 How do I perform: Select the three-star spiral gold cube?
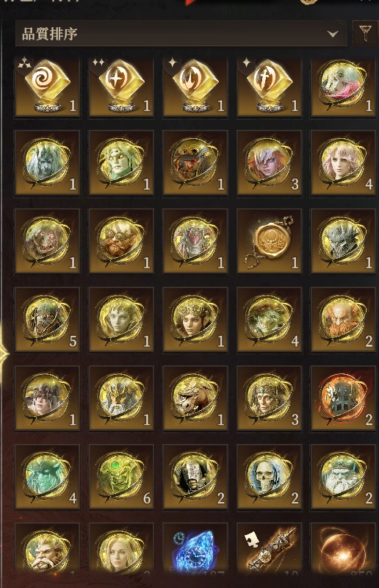click(x=47, y=87)
